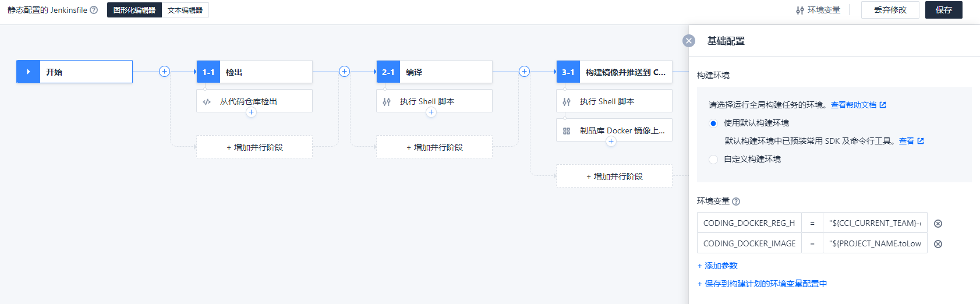Edit the CODING_DOCKER_IMAGE value field

click(875, 243)
